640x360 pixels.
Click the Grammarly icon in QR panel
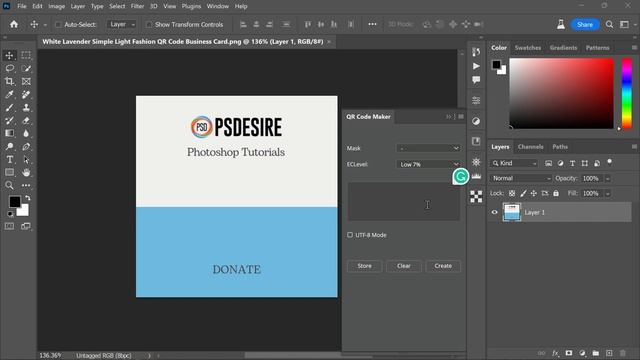coord(461,176)
